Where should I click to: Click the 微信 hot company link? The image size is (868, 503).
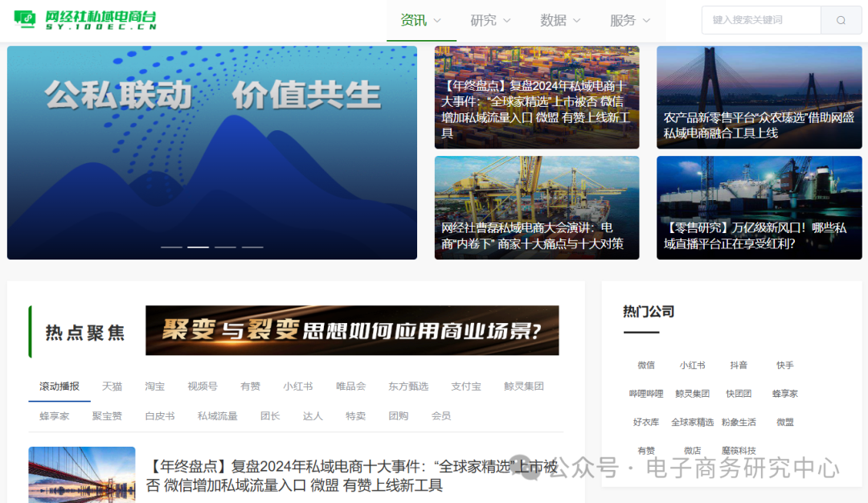(645, 365)
